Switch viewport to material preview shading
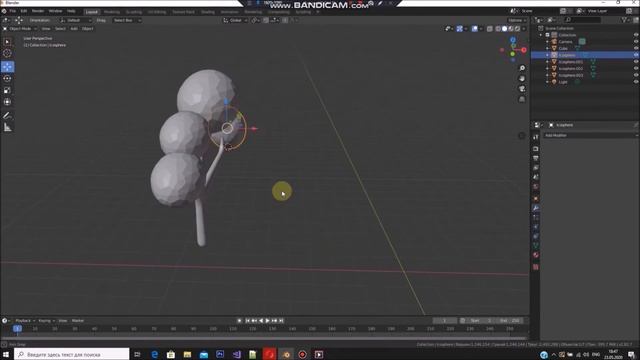This screenshot has width=640, height=360. 511,29
